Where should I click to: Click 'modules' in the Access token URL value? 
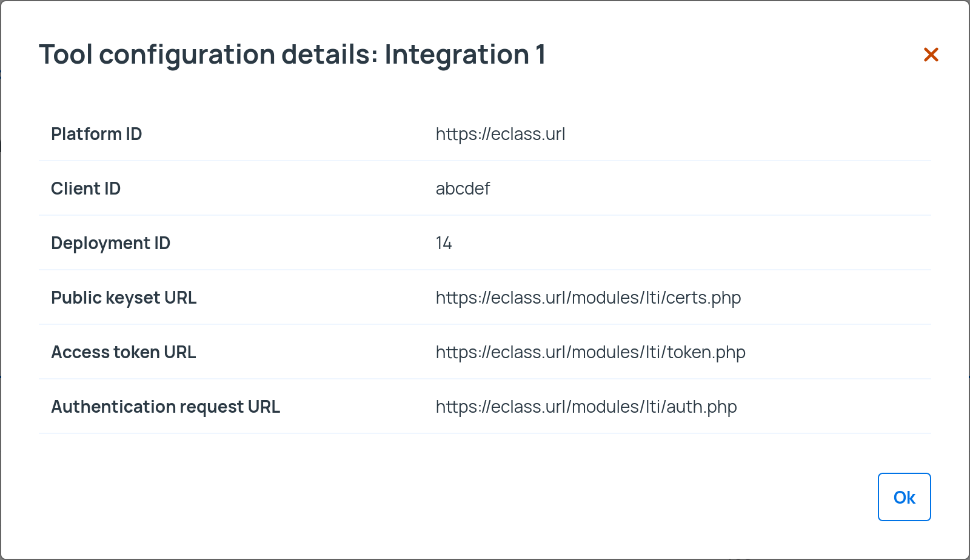pyautogui.click(x=606, y=352)
